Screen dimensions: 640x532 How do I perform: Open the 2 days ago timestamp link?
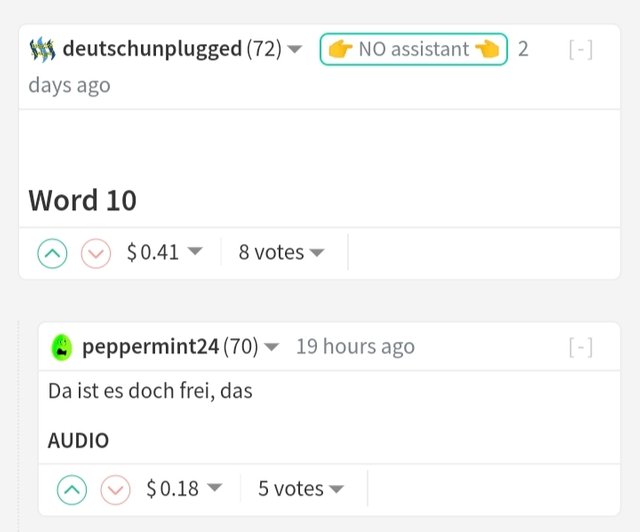click(x=69, y=85)
